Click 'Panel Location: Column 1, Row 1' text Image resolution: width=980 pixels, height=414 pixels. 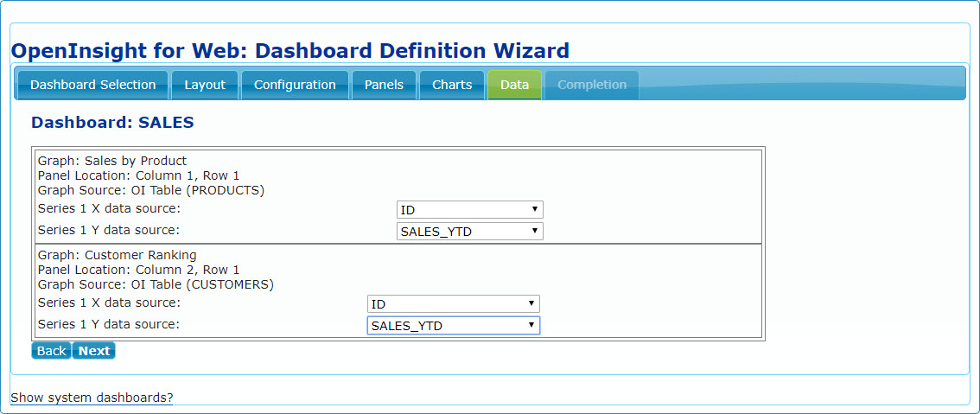point(139,175)
